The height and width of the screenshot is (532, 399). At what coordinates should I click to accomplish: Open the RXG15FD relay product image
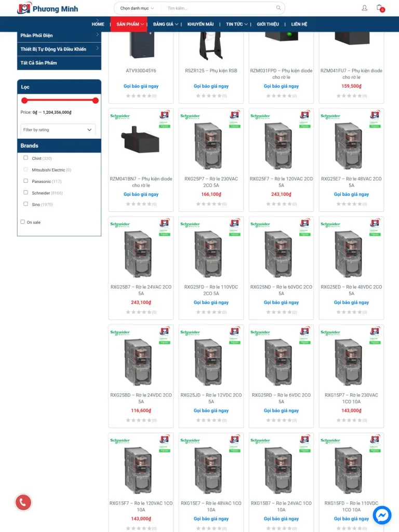click(x=349, y=470)
